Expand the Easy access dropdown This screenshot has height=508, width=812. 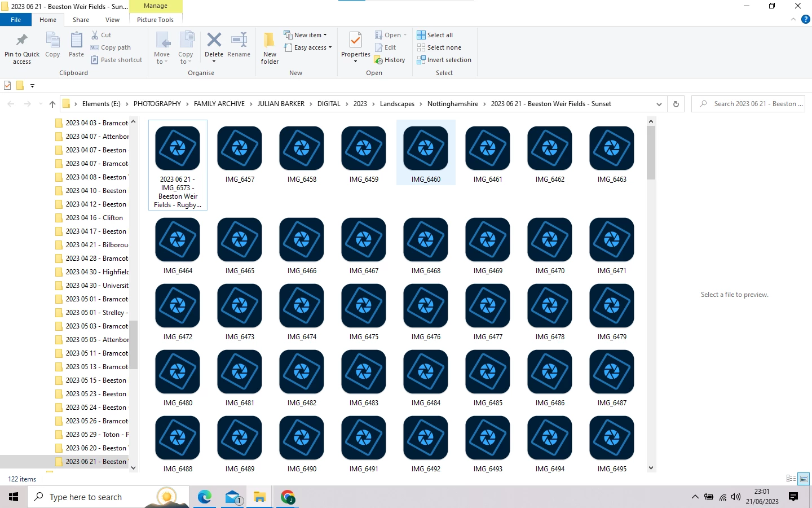click(307, 47)
